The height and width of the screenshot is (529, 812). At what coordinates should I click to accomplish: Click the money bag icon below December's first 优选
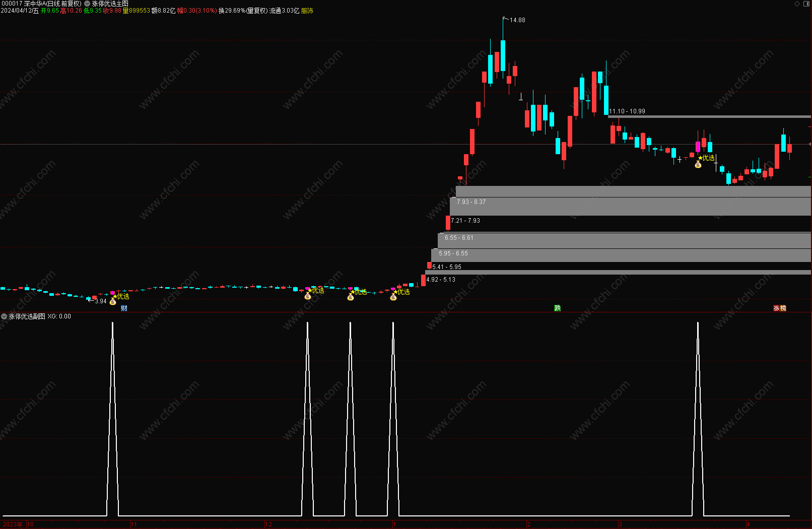point(308,296)
